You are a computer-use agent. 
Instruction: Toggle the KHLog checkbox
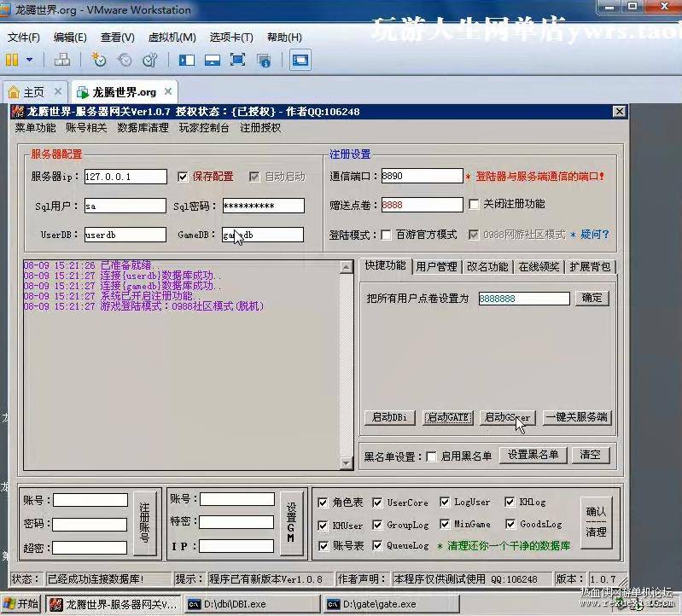(x=510, y=503)
